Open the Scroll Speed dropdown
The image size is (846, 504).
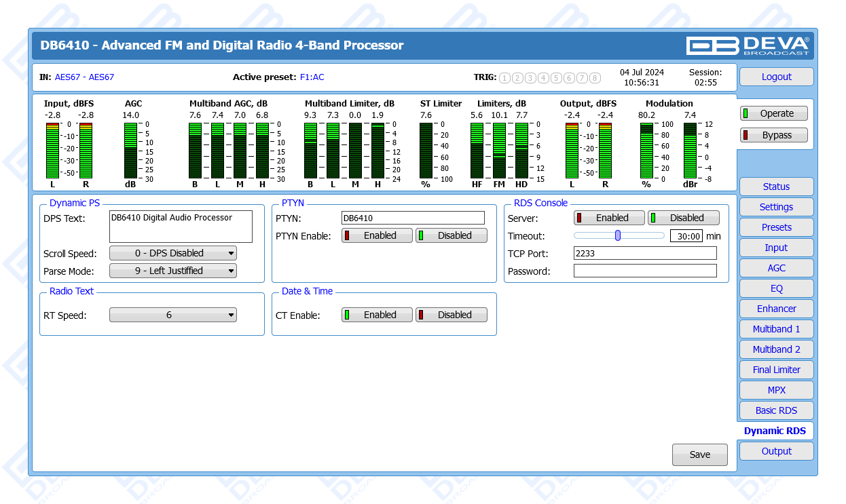[173, 254]
